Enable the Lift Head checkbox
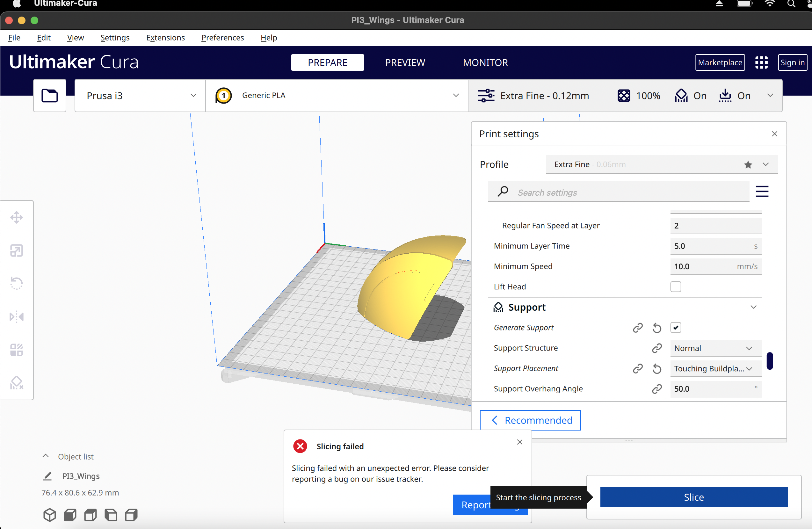This screenshot has width=812, height=529. 676,286
